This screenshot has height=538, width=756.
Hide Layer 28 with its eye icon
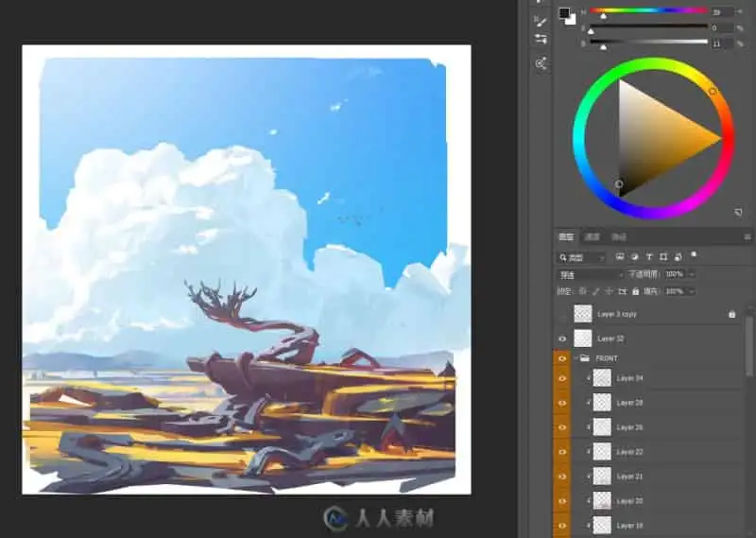pos(562,404)
